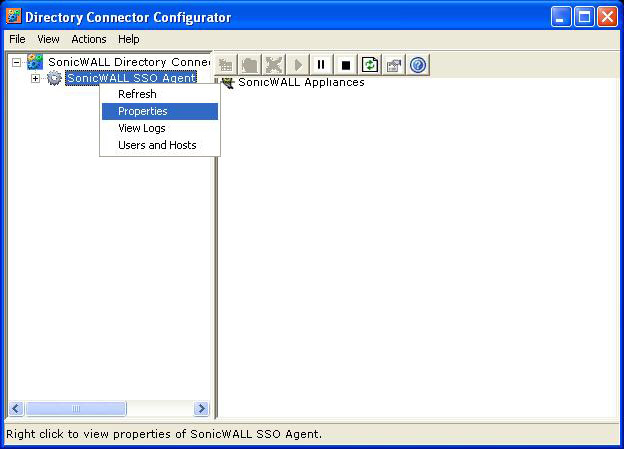The width and height of the screenshot is (624, 449).
Task: Click the SonicWALL Appliances icon in right pane
Action: tap(228, 83)
